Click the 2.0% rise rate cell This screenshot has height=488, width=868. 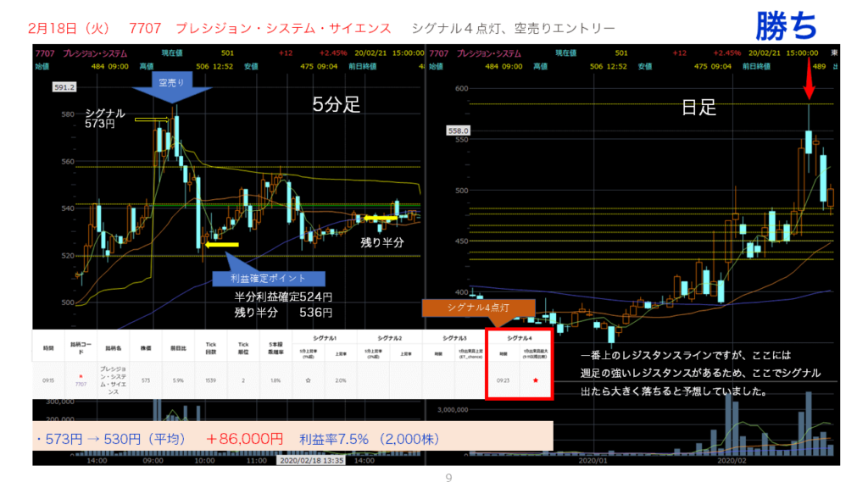tap(341, 380)
